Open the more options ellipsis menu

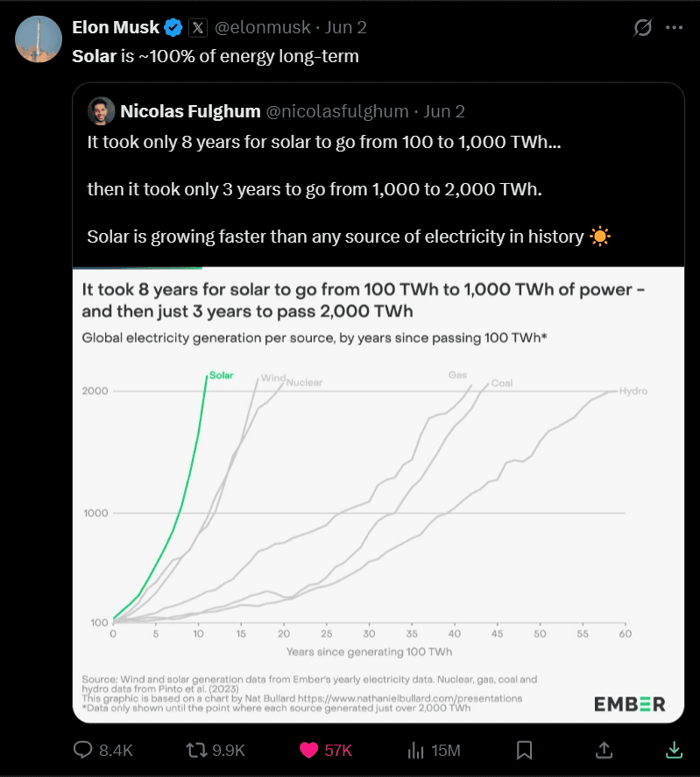pyautogui.click(x=675, y=27)
